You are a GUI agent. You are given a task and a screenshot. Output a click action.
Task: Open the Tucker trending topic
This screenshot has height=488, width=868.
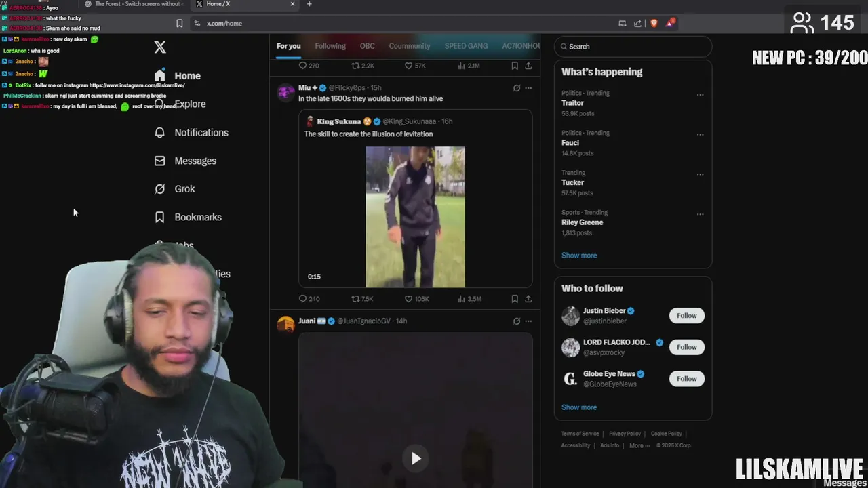[572, 182]
